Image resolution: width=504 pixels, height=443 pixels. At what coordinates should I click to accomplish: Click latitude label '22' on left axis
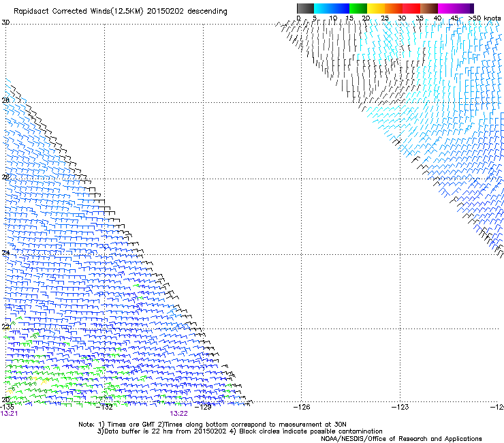pos(5,327)
